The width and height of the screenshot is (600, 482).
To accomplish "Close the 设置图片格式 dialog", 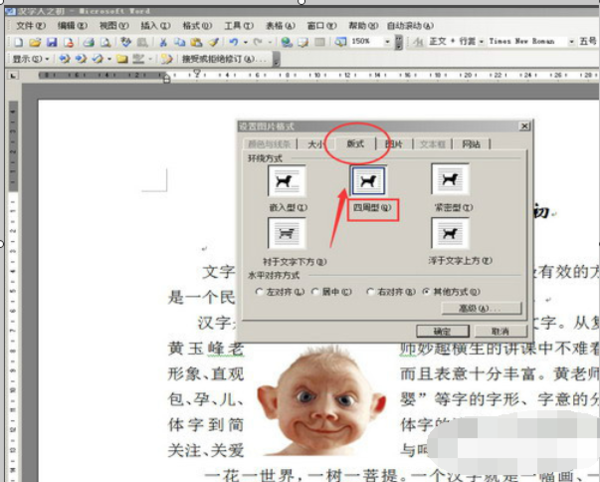I will click(524, 126).
